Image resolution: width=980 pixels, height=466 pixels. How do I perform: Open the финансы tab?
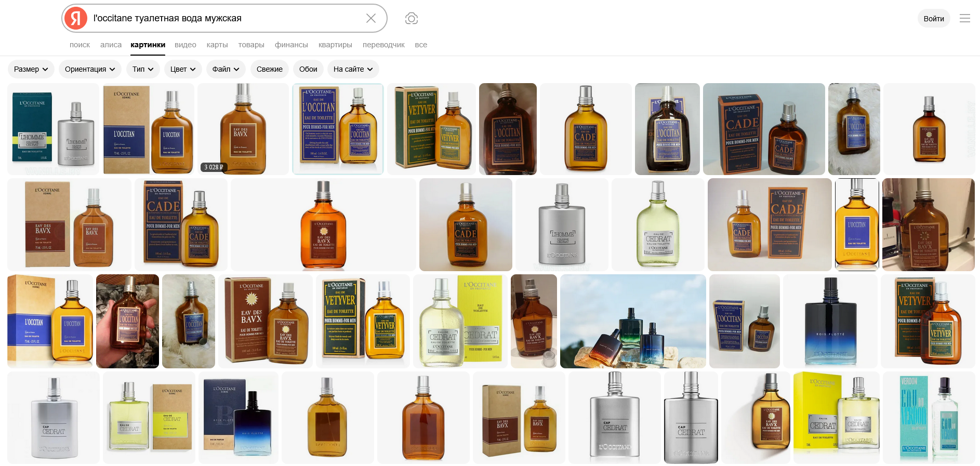(x=292, y=45)
